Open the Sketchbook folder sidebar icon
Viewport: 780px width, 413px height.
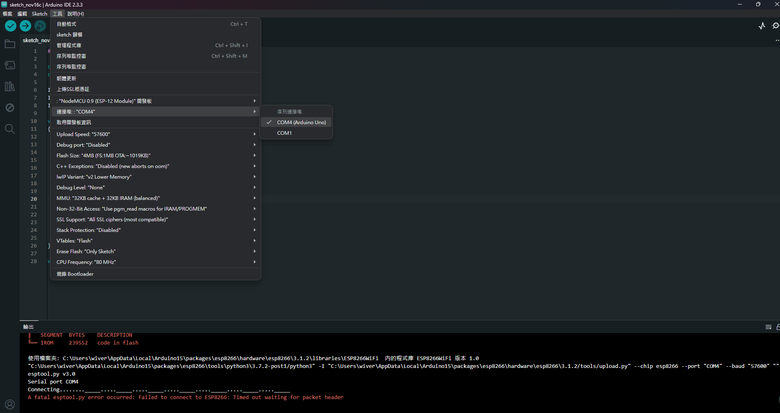9,44
